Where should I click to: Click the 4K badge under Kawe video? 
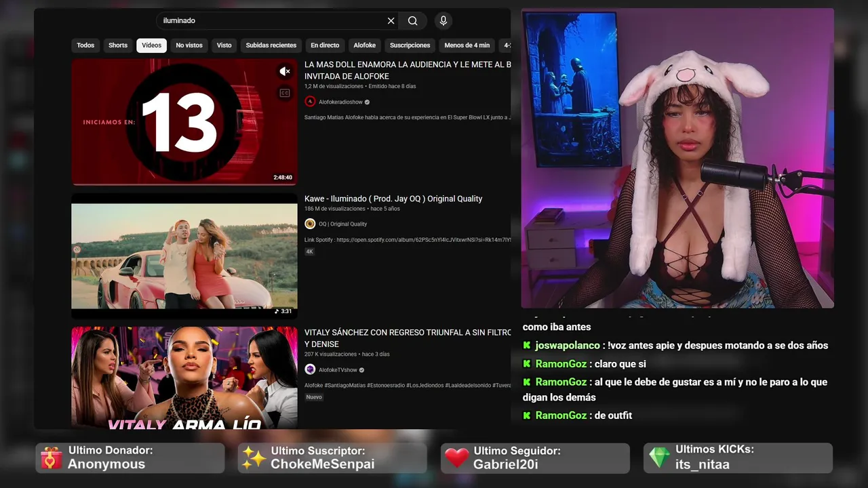pyautogui.click(x=309, y=251)
